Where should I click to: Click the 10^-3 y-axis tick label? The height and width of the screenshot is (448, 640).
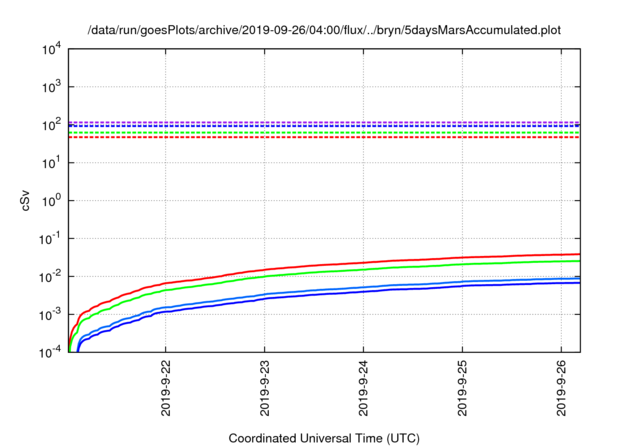coord(50,315)
